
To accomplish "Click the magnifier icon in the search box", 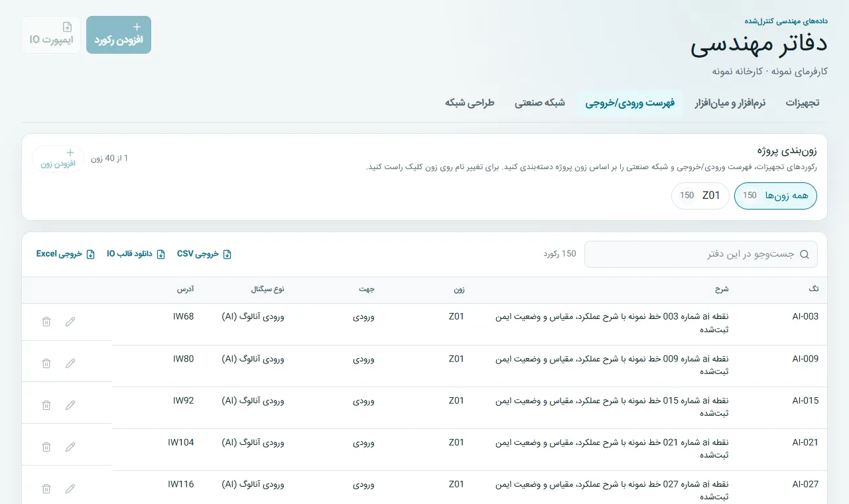I will click(x=805, y=255).
